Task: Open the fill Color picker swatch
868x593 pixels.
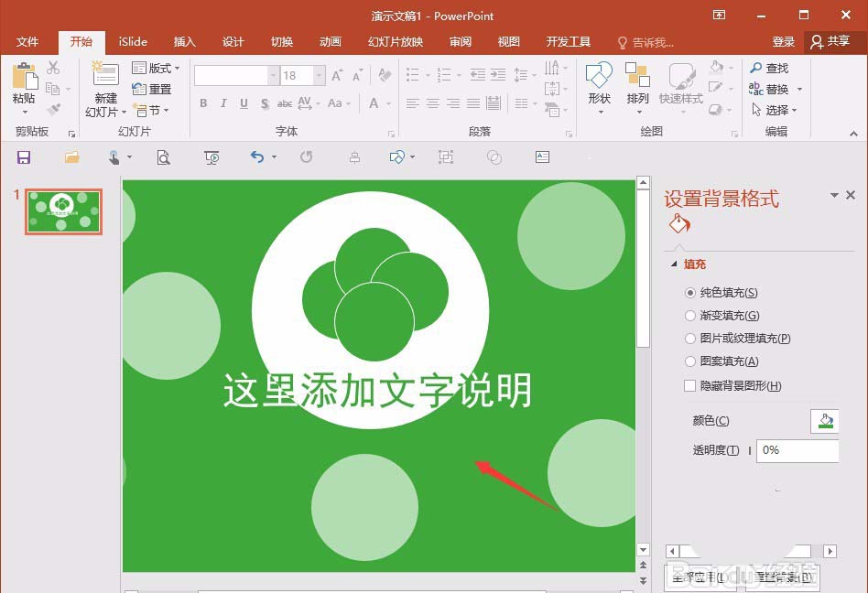Action: pyautogui.click(x=825, y=421)
